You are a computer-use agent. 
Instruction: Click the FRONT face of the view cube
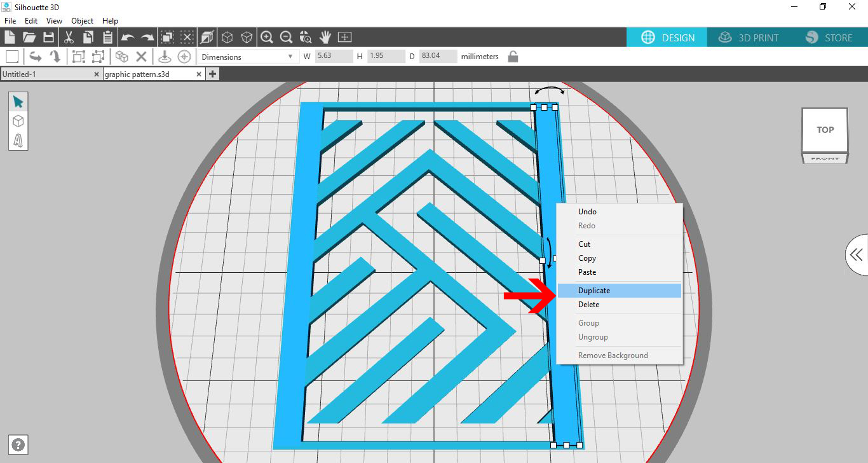pos(825,158)
